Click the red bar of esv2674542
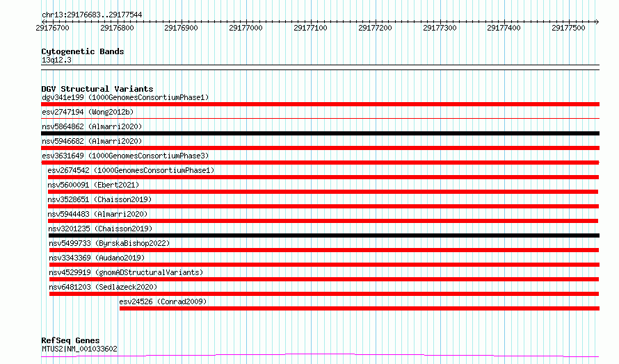The width and height of the screenshot is (619, 364). click(x=323, y=177)
